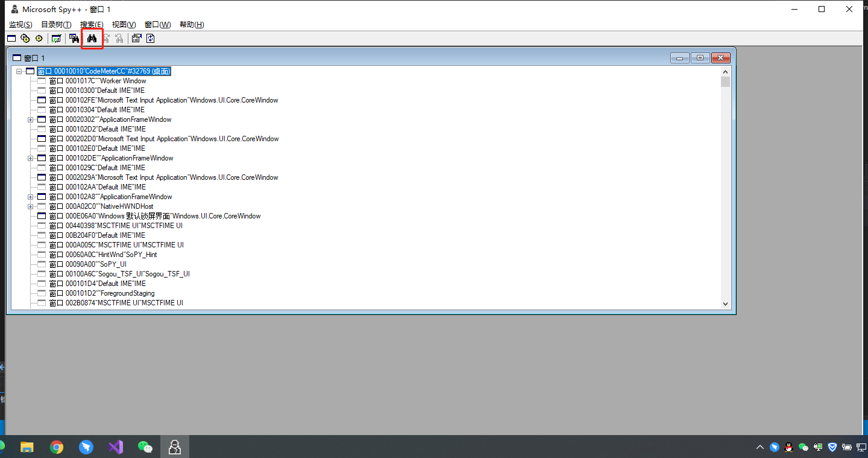Click the vertical scrollbar thumb in tree
868x458 pixels.
click(725, 82)
